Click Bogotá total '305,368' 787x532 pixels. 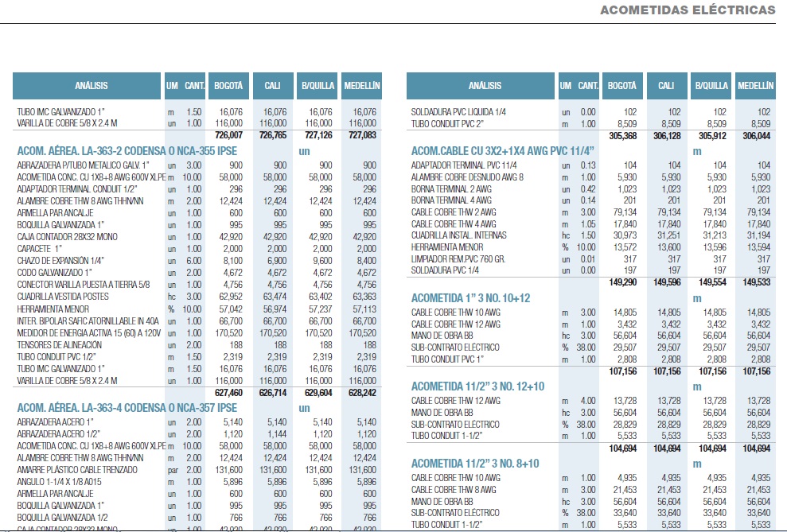(623, 137)
